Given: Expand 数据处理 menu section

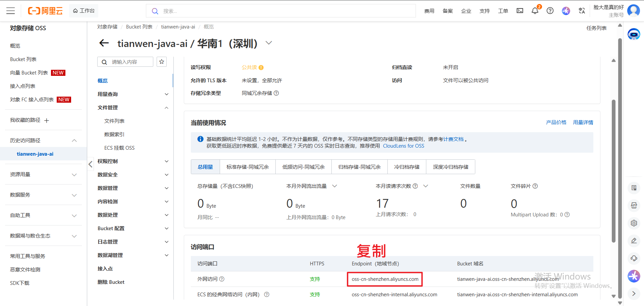Looking at the screenshot, I should pos(167,215).
